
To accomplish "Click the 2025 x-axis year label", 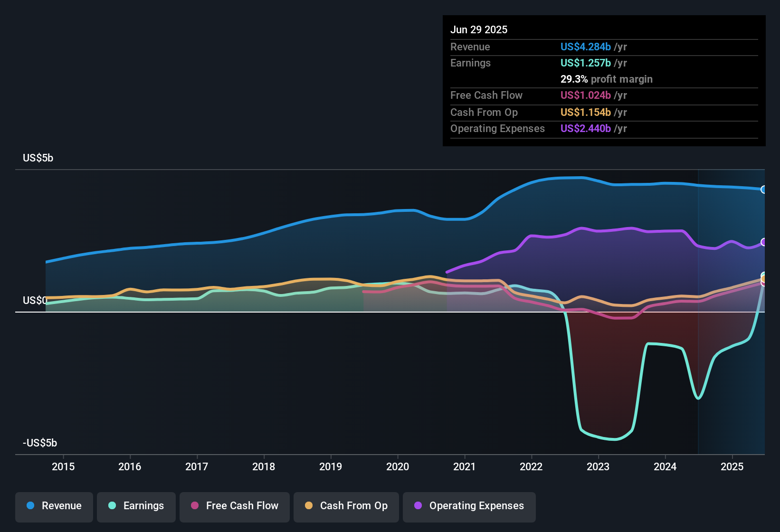I will pos(732,466).
